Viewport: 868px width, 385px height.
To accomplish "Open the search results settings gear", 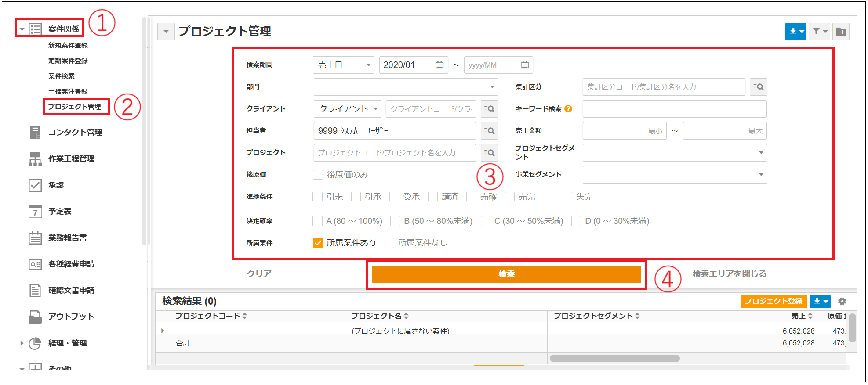I will pos(842,302).
